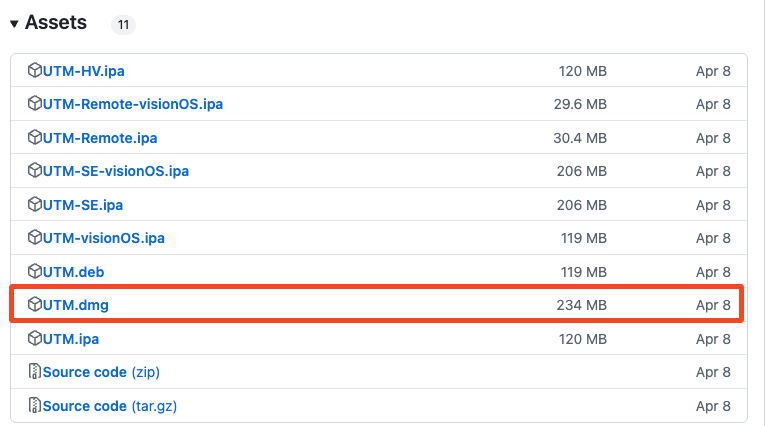Click the 119 MB size of UTM-visionOS.ipa
Screen dimensions: 768x426
(x=584, y=238)
